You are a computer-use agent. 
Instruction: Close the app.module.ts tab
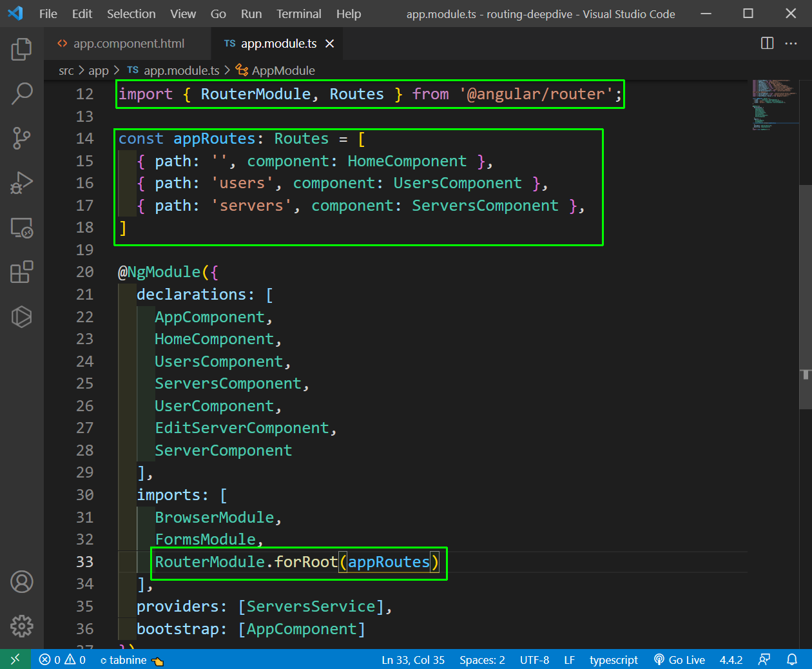[330, 43]
